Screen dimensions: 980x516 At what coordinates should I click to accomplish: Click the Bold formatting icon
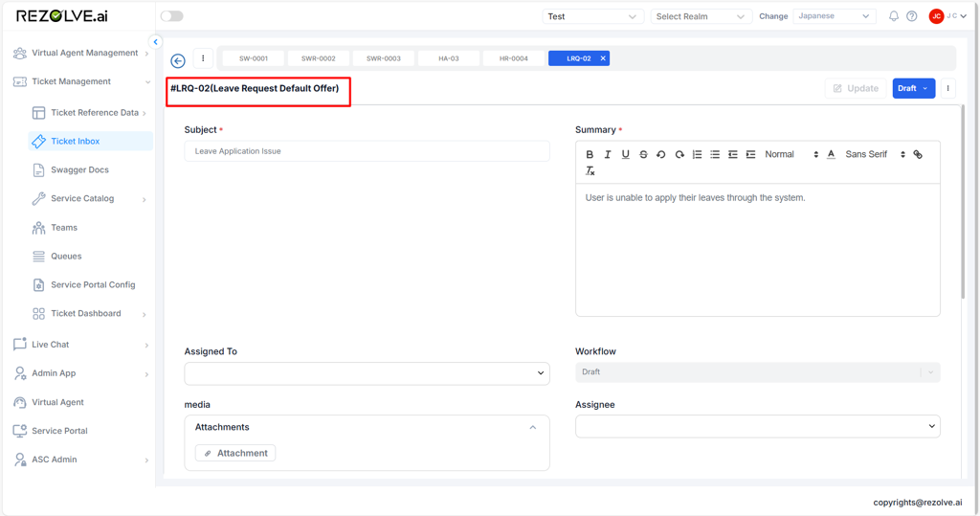click(590, 154)
